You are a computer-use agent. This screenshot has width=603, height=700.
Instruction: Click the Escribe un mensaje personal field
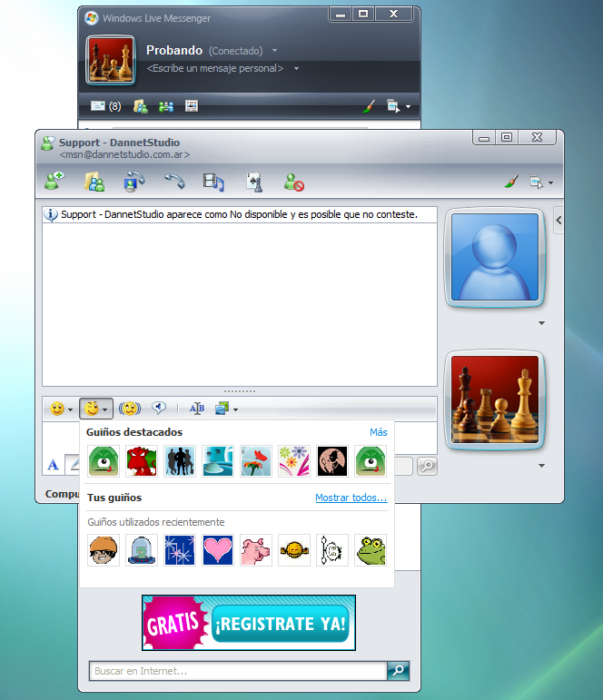215,68
